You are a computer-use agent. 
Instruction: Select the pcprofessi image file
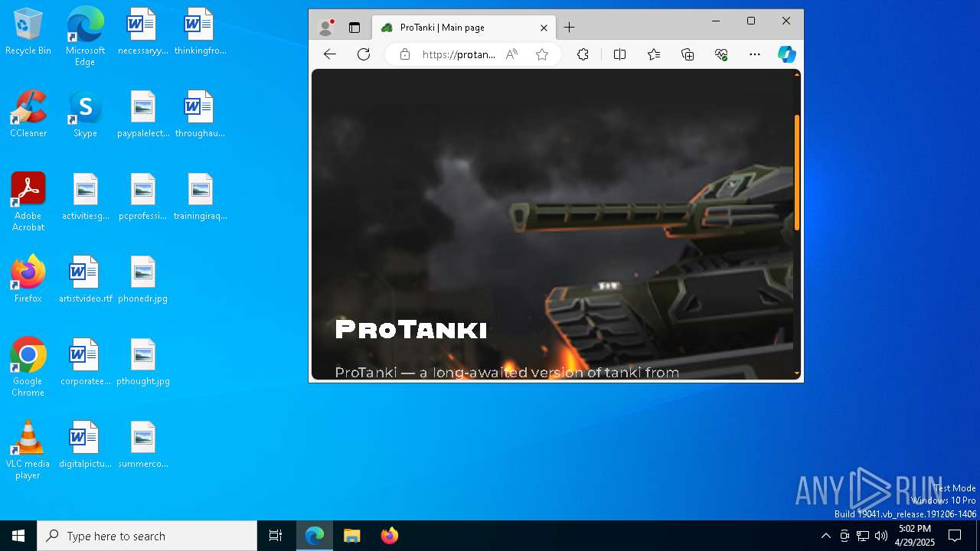[x=142, y=197]
